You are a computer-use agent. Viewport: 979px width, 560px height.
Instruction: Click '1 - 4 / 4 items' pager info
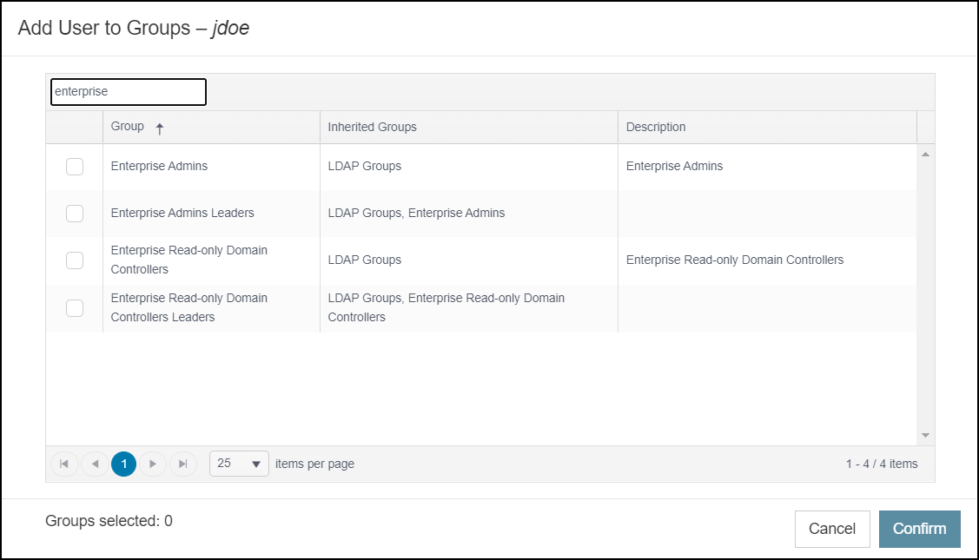tap(882, 464)
